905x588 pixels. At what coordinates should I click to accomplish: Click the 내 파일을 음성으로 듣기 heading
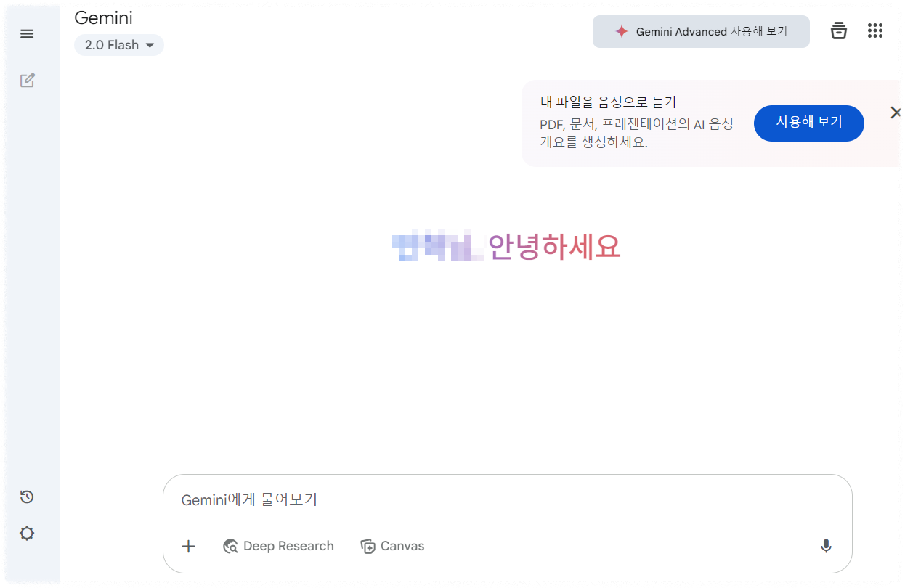(x=609, y=102)
